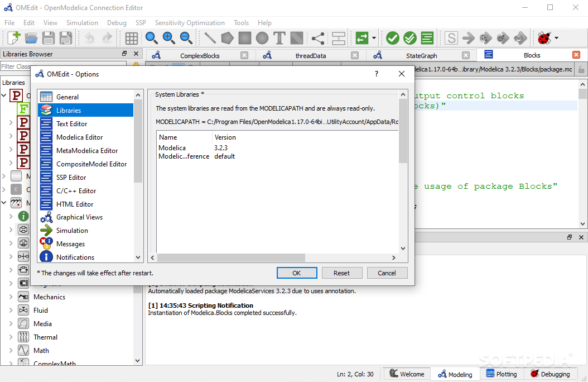Click Simulate with Transformational Debugger icon
Viewport: 588px width, 382px height.
485,38
